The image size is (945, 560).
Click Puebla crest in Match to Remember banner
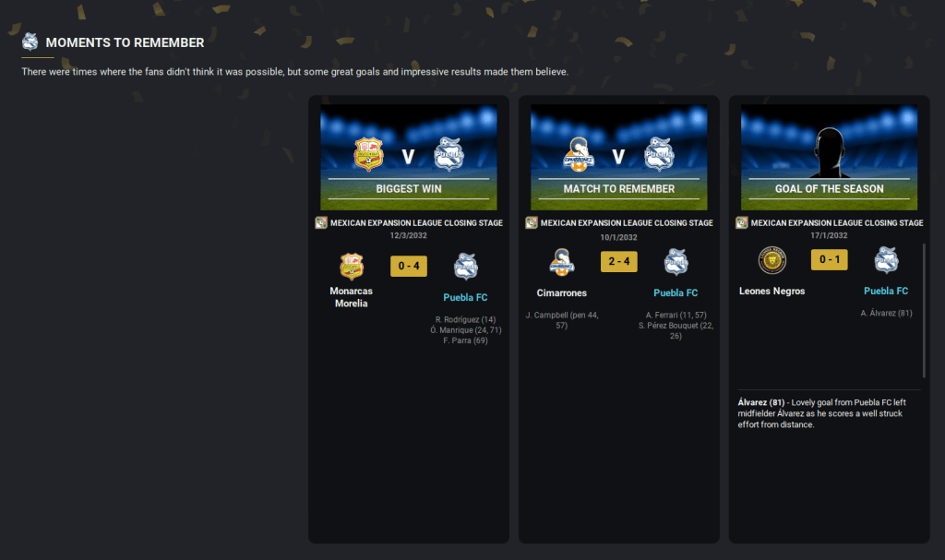(659, 154)
